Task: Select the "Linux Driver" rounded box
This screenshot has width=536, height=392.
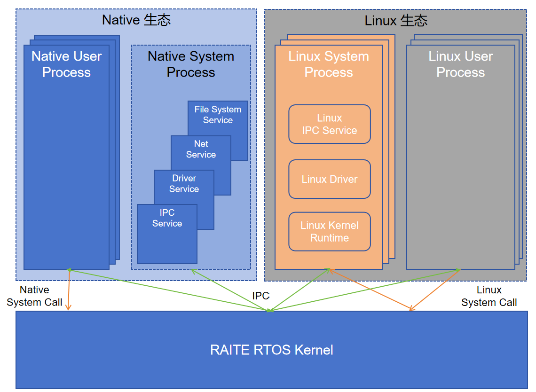Action: 330,179
